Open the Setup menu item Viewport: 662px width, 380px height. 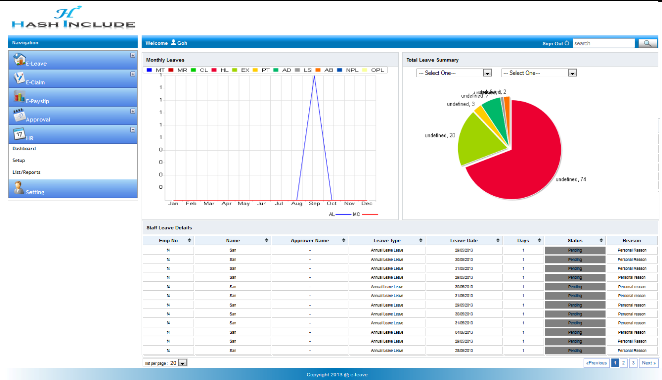point(19,160)
